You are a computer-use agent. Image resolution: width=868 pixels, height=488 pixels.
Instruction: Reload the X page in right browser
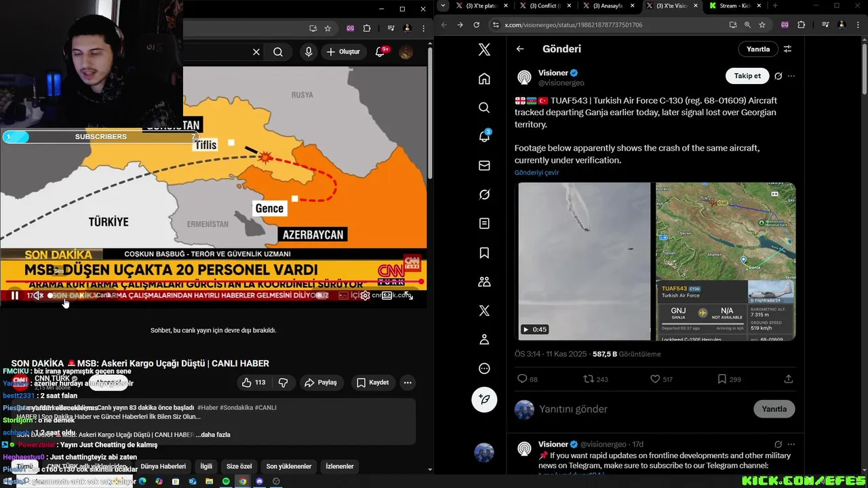coord(476,25)
